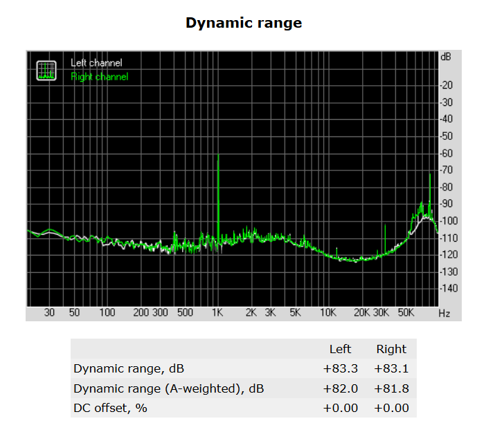Image resolution: width=495 pixels, height=448 pixels.
Task: Click the 100 Hz axis label
Action: coord(107,312)
